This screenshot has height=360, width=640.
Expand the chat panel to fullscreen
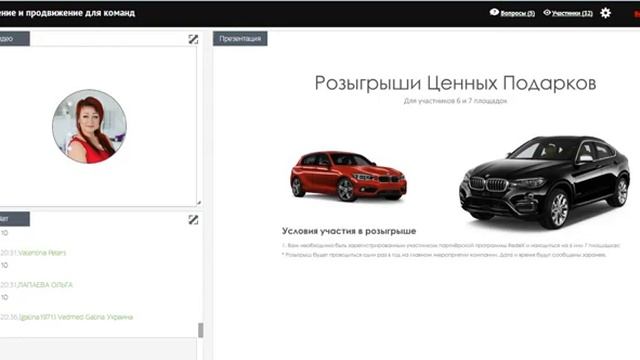click(193, 220)
